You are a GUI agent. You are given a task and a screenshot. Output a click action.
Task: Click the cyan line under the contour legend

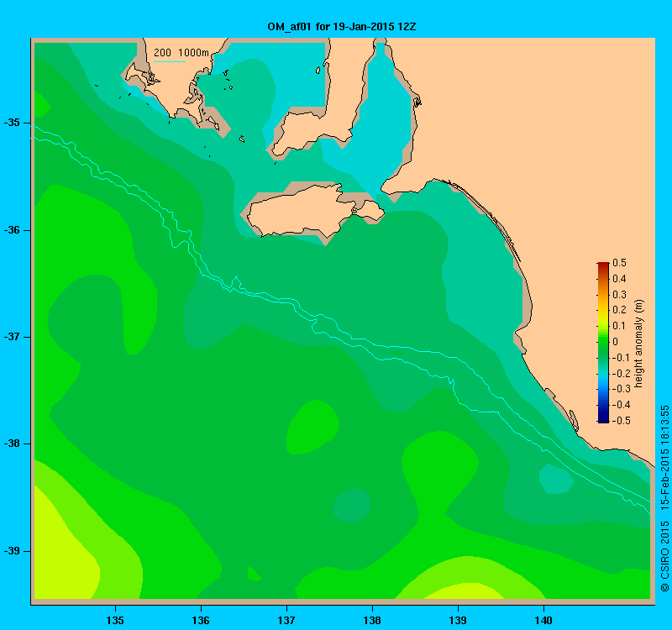click(170, 61)
